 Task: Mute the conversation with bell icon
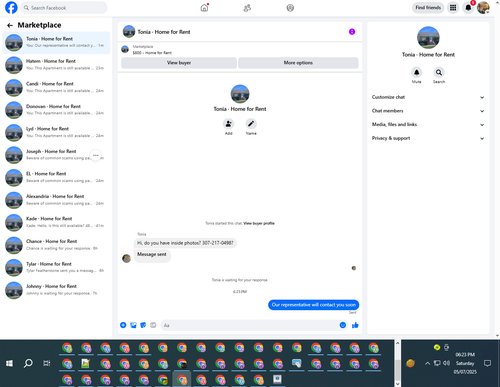point(416,72)
